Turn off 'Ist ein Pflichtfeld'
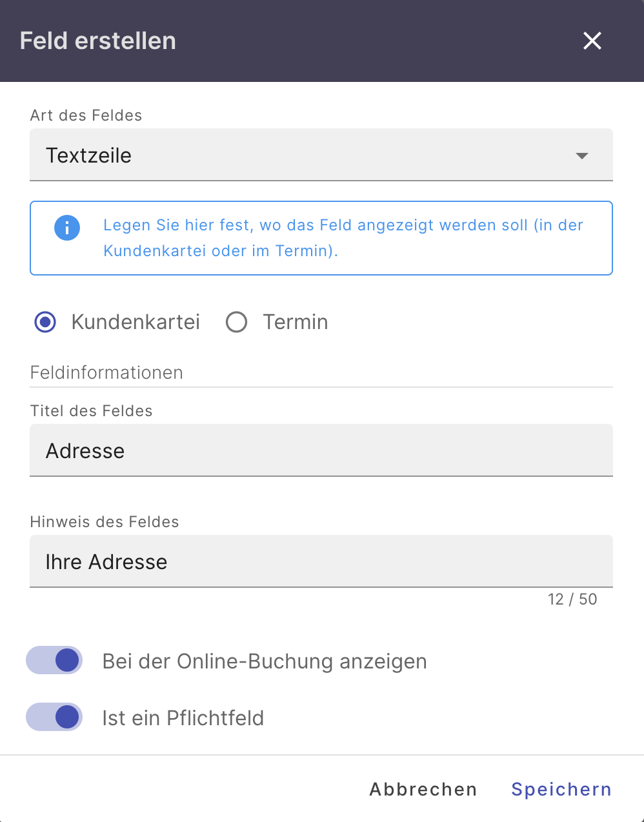 click(x=54, y=717)
